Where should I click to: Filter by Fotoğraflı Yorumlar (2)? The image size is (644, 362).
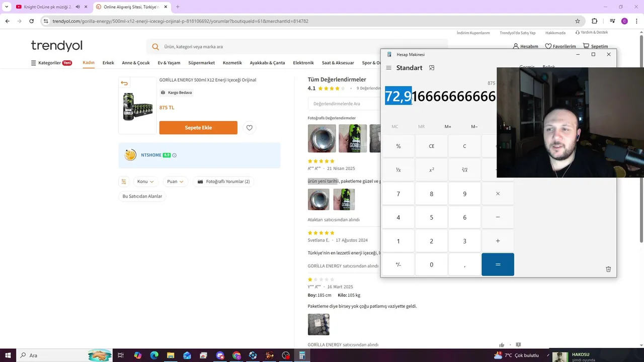click(223, 182)
